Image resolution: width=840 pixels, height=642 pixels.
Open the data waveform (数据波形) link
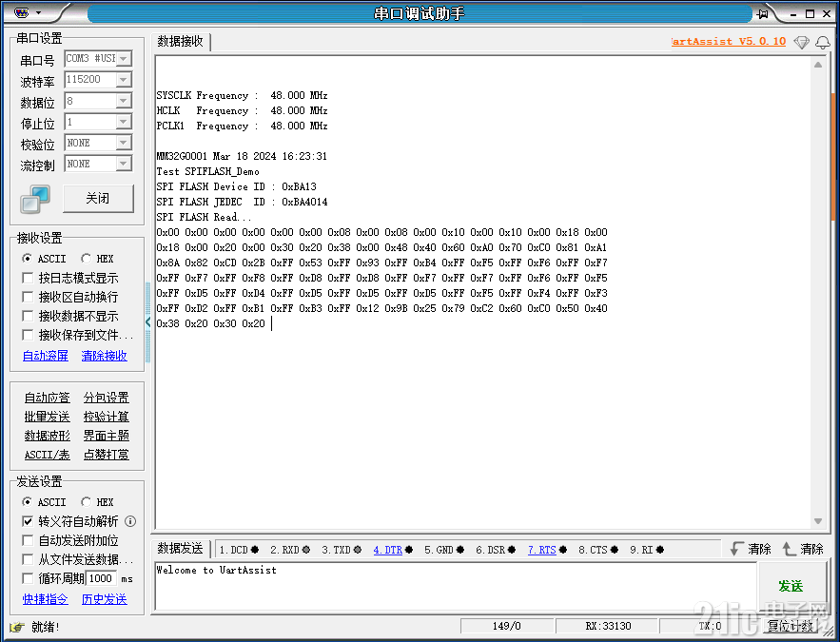coord(48,436)
